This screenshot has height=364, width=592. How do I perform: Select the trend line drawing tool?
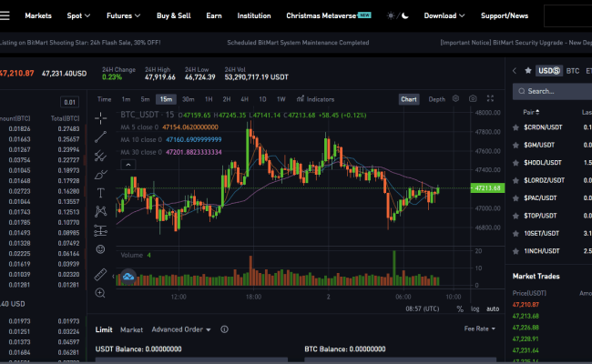coord(100,136)
